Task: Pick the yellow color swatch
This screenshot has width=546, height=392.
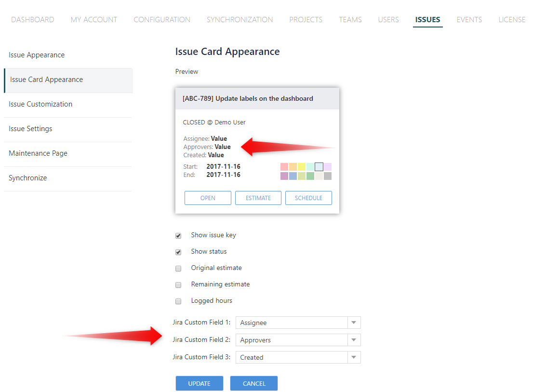Action: 302,167
